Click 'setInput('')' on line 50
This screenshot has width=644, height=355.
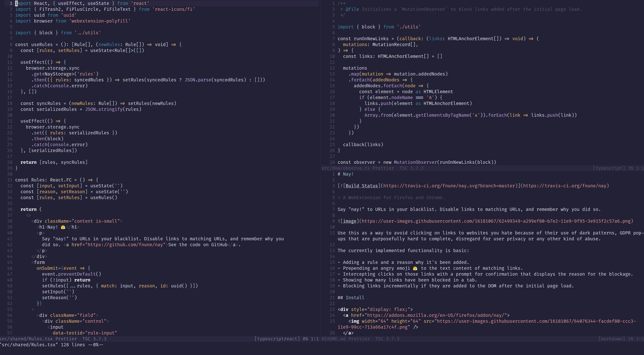[58, 292]
